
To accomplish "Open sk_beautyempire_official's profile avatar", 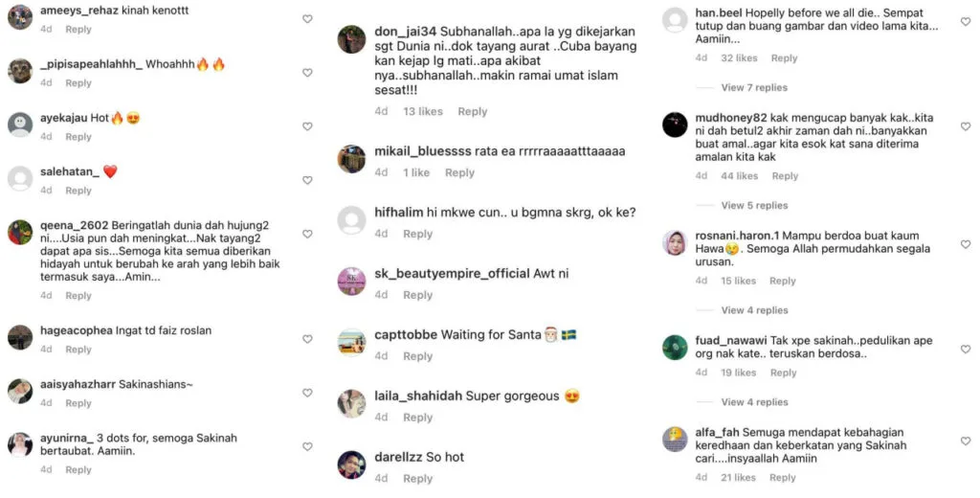I will tap(352, 282).
